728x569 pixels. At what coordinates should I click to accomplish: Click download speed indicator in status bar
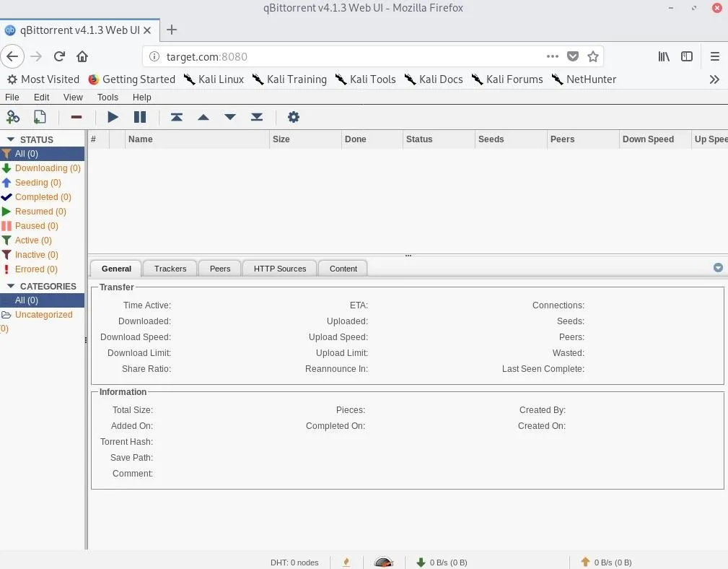click(442, 563)
